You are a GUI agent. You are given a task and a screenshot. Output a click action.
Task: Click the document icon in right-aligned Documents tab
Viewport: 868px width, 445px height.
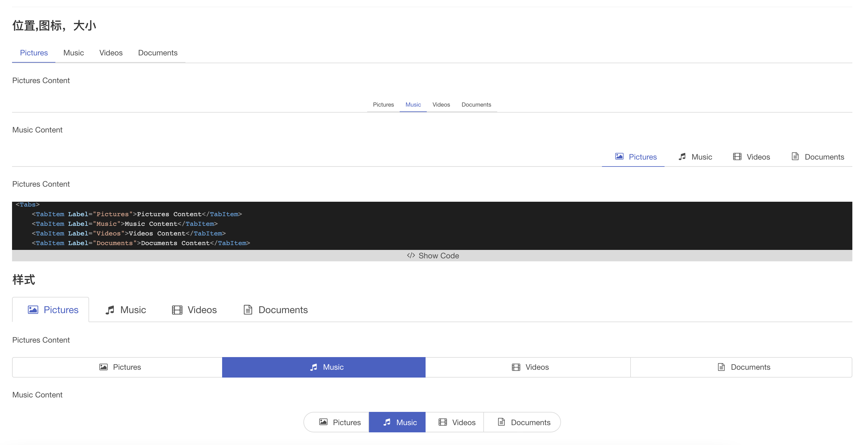[x=795, y=157]
